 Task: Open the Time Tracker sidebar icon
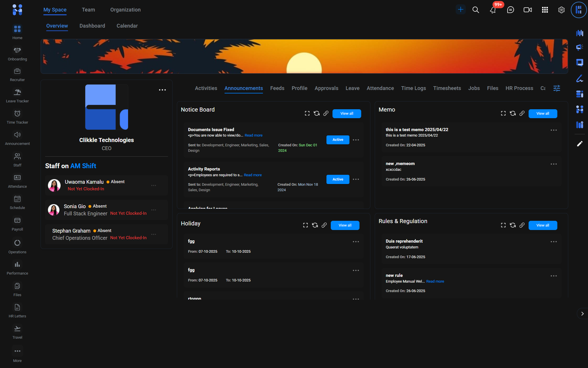pos(17,114)
